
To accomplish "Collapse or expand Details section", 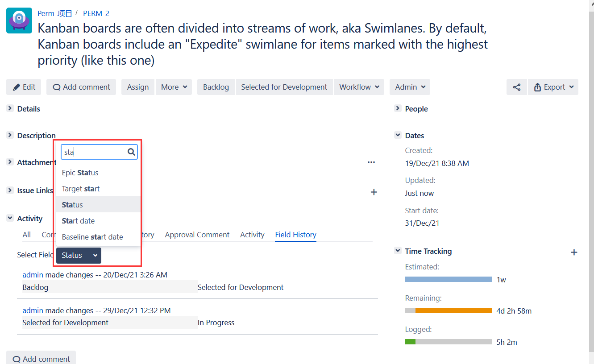I will 10,108.
